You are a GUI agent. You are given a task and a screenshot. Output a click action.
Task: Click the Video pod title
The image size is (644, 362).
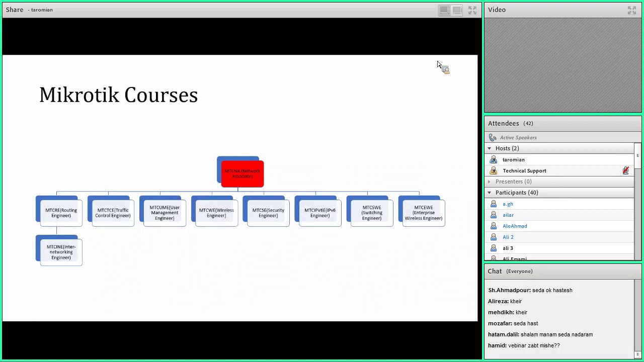pyautogui.click(x=497, y=10)
